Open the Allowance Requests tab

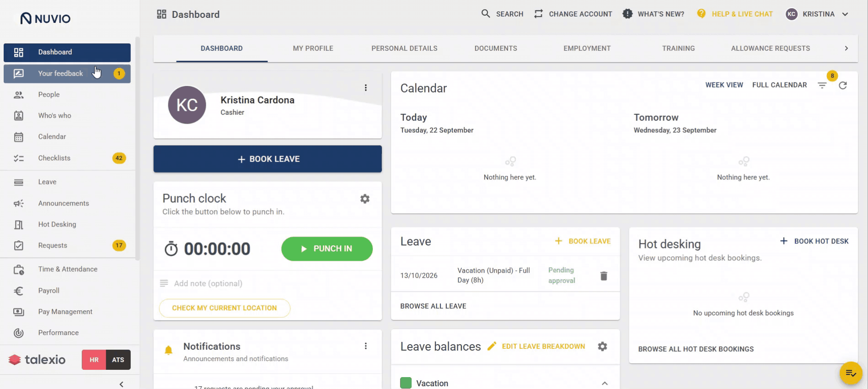click(771, 49)
